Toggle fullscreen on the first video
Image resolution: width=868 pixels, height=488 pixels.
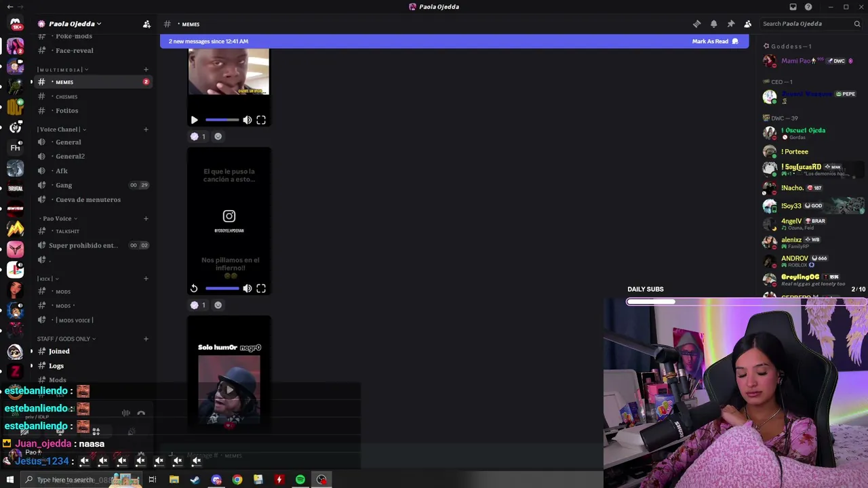click(x=261, y=120)
